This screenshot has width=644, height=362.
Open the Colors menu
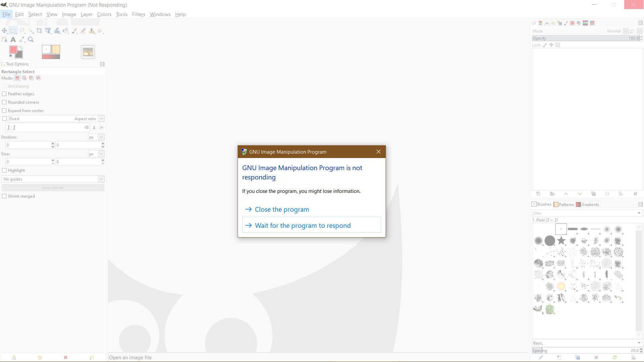pyautogui.click(x=104, y=14)
